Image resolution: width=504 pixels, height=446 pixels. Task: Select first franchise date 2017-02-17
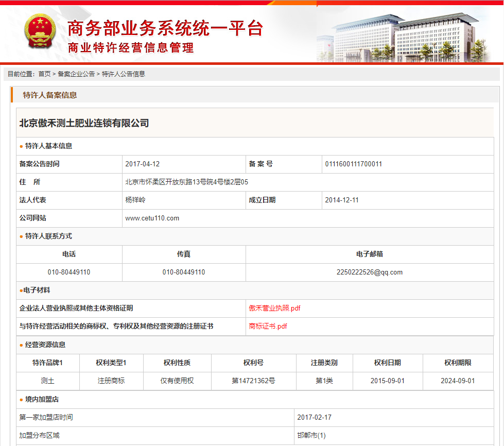click(x=315, y=417)
